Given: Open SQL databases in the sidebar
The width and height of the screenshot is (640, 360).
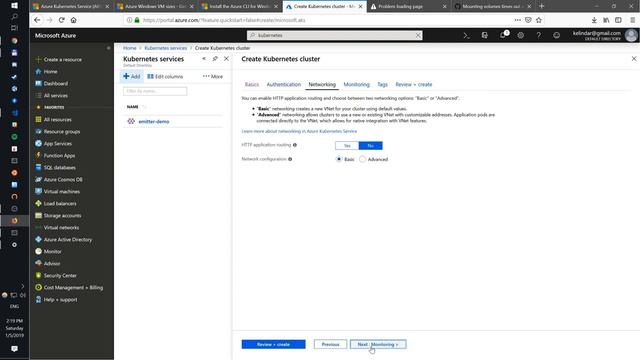Looking at the screenshot, I should (x=59, y=167).
